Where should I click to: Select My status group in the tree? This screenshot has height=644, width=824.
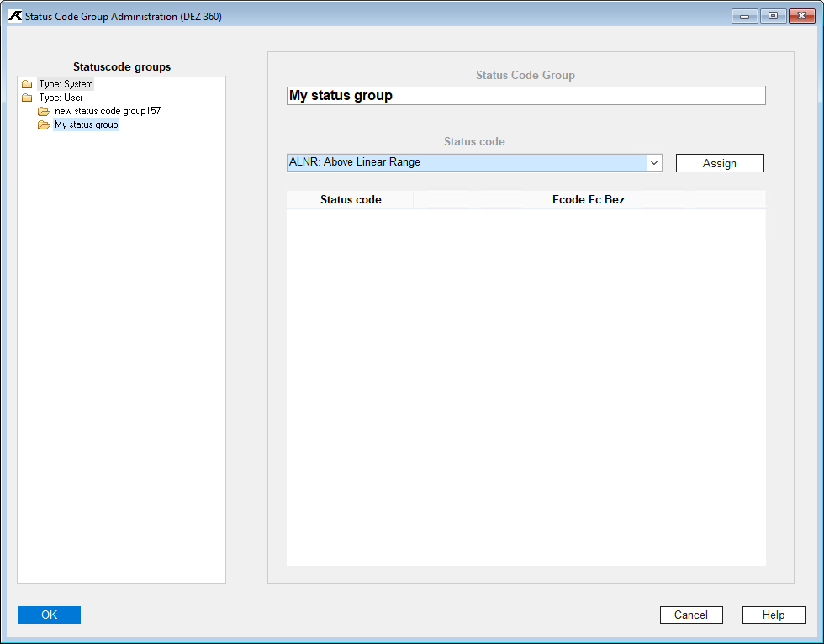point(87,125)
